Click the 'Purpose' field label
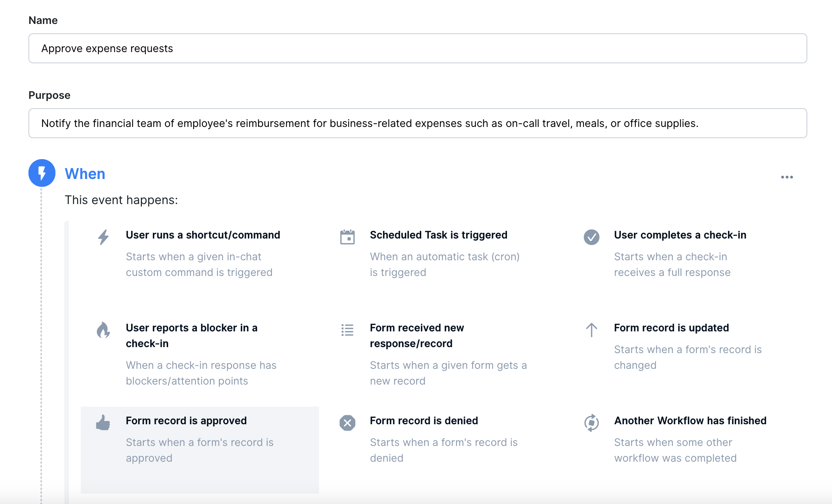This screenshot has height=504, width=832. (x=49, y=95)
